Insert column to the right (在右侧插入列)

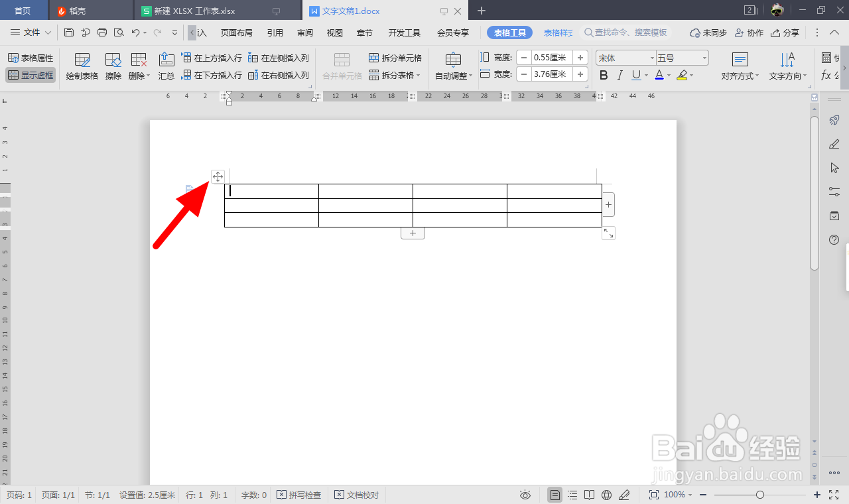point(279,76)
